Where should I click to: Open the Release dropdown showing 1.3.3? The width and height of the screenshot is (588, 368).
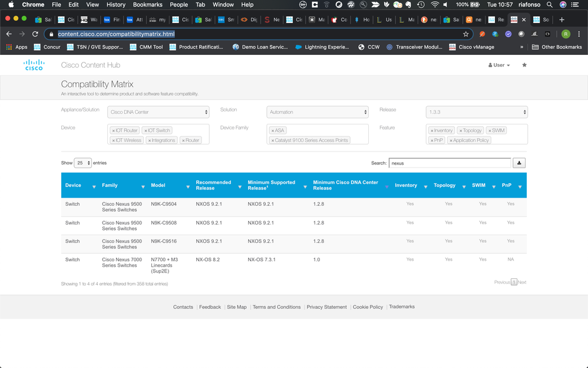pos(477,112)
